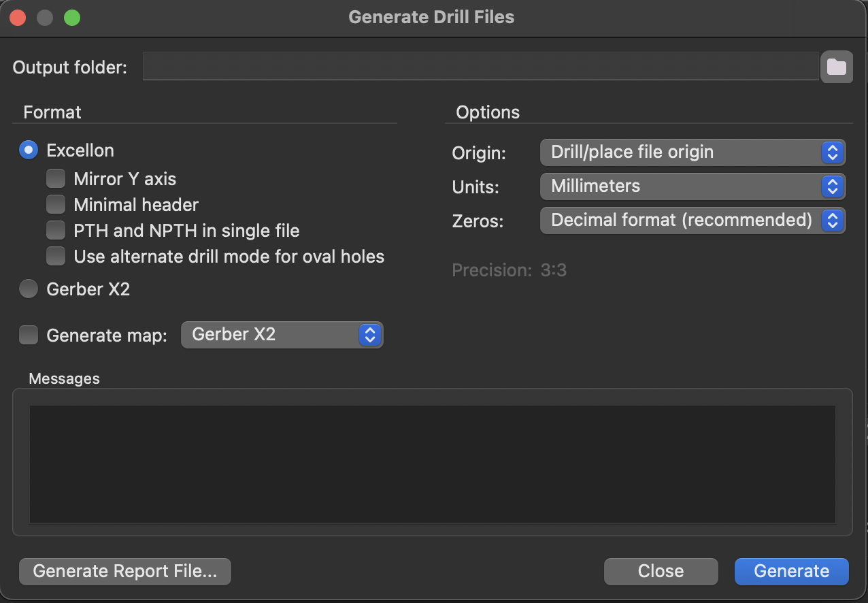
Task: Click inside the Messages output area
Action: pyautogui.click(x=432, y=464)
